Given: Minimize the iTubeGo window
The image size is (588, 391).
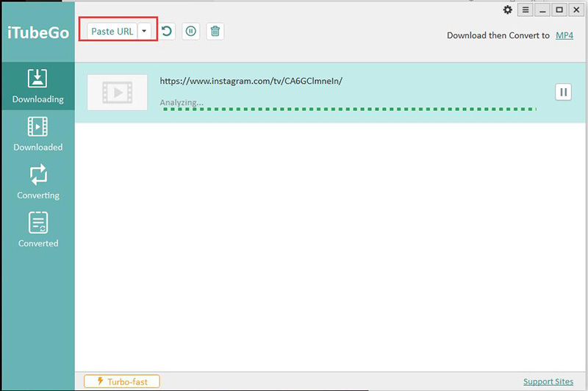Looking at the screenshot, I should 542,10.
